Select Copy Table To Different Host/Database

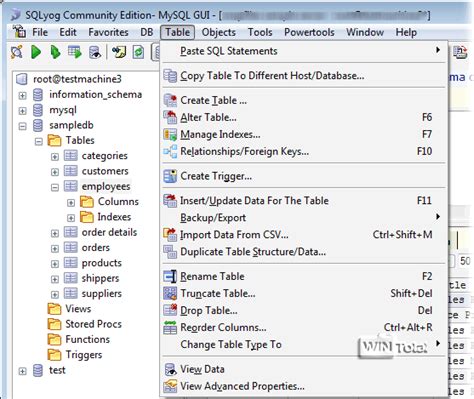click(304, 76)
